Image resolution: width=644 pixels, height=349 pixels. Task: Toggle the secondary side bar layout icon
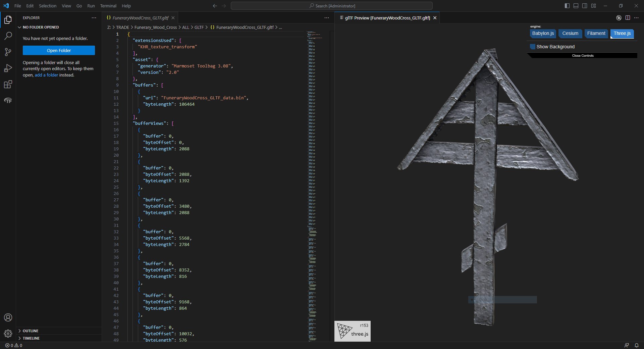pyautogui.click(x=585, y=6)
